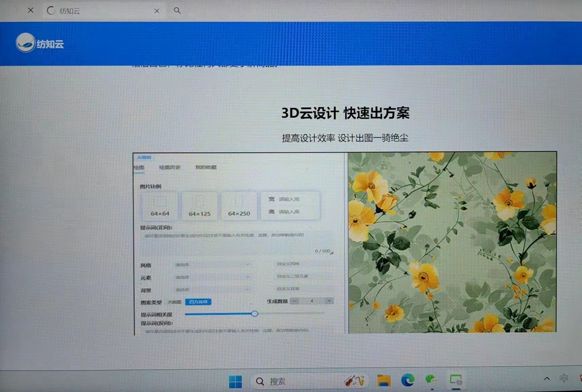
Task: Open WeChat from the taskbar
Action: click(431, 380)
